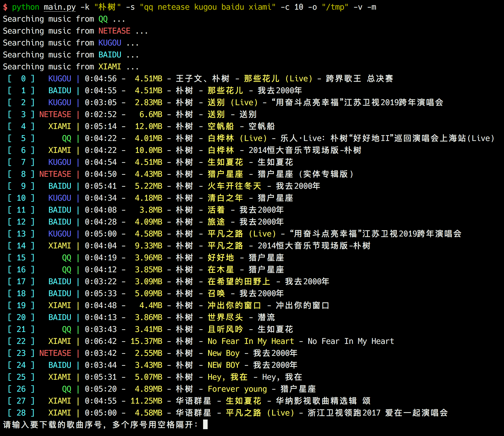Click 'No Fear In My Heart' yellow title
The height and width of the screenshot is (436, 504).
(251, 341)
